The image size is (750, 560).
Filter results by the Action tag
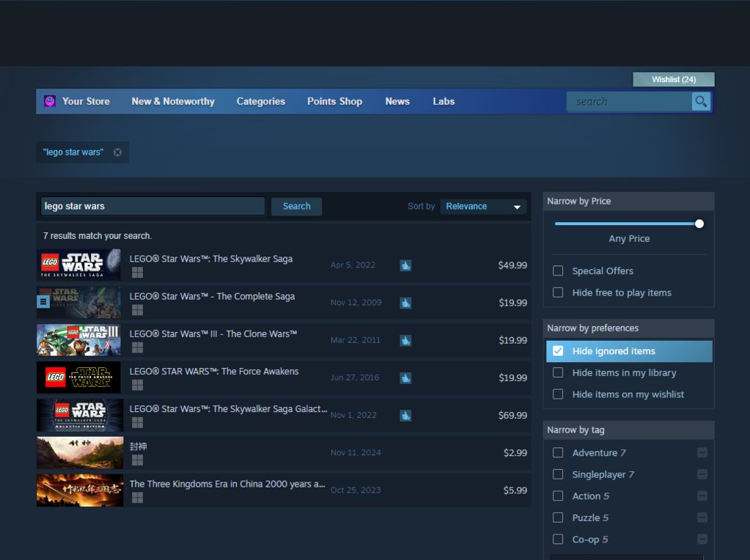[x=558, y=496]
